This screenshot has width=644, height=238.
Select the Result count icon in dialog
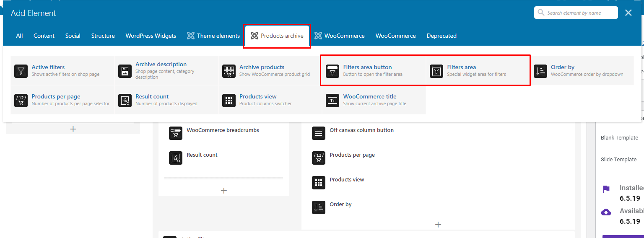point(125,100)
